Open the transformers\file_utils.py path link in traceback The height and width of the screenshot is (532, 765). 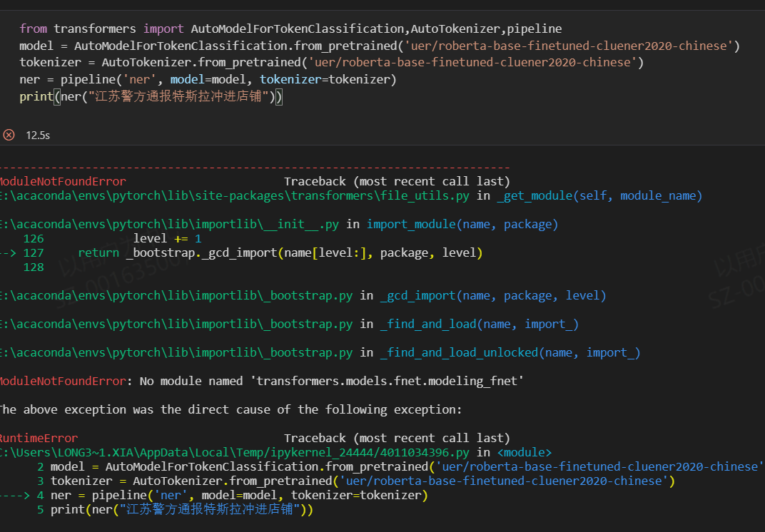click(x=235, y=196)
